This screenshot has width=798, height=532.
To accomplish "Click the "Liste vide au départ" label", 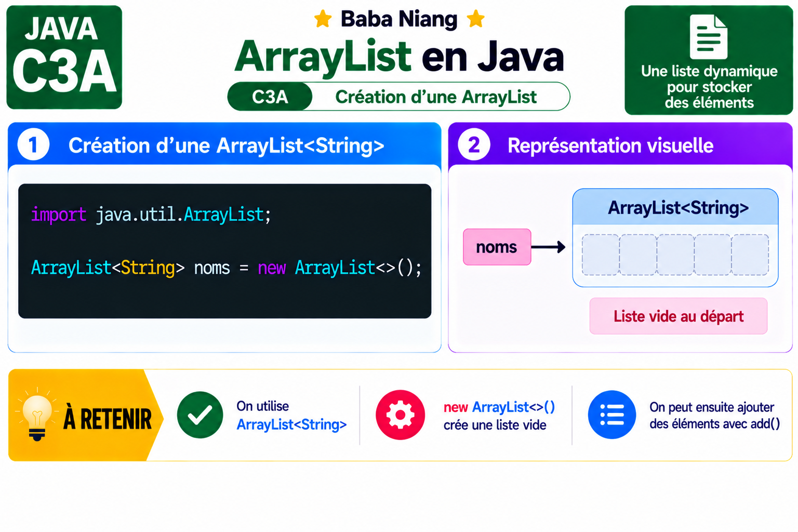I will (x=679, y=316).
